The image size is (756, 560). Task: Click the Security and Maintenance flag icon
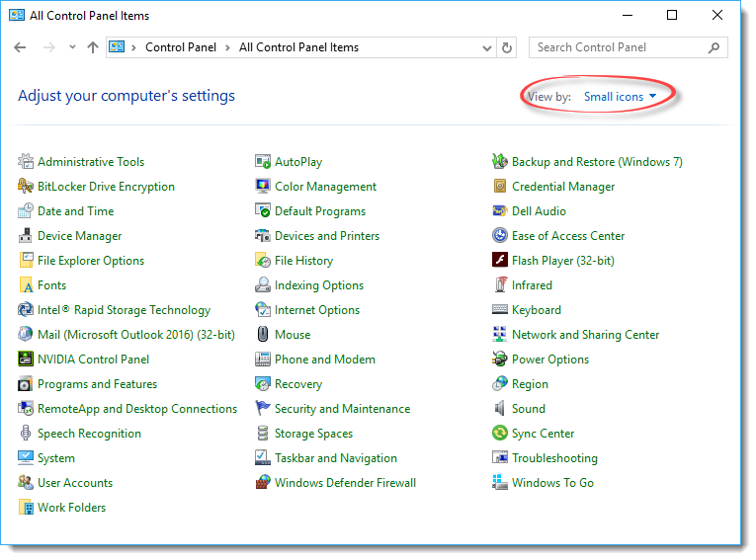263,408
